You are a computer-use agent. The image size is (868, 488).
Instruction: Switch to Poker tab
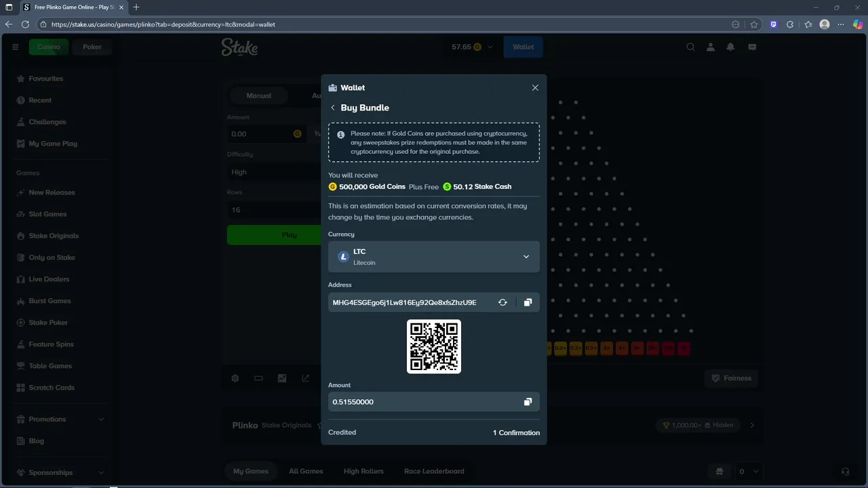coord(92,47)
